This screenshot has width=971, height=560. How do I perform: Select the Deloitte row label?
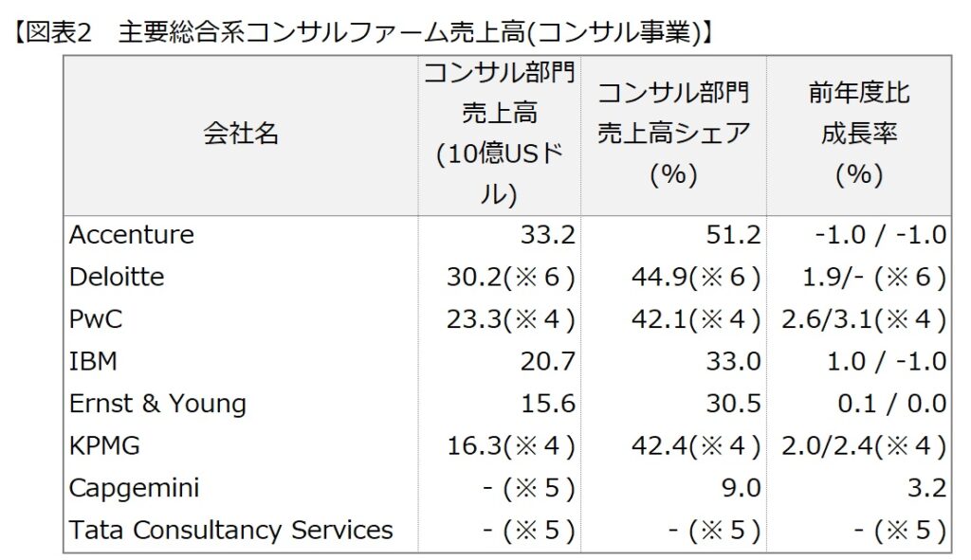[117, 277]
